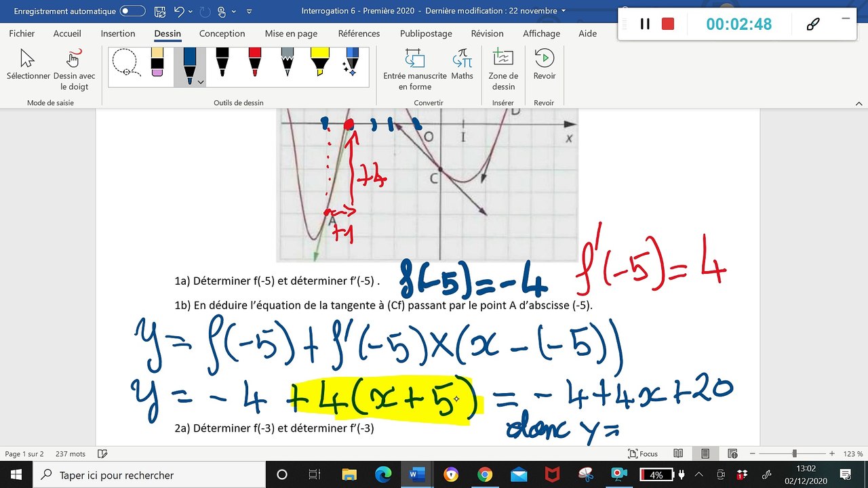Choose the Sélectionner cursor tool
Image resolution: width=868 pixels, height=488 pixels.
[x=28, y=65]
